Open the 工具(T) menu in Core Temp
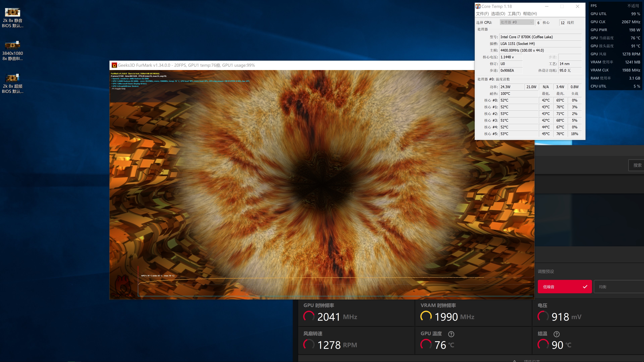644x362 pixels. (514, 14)
